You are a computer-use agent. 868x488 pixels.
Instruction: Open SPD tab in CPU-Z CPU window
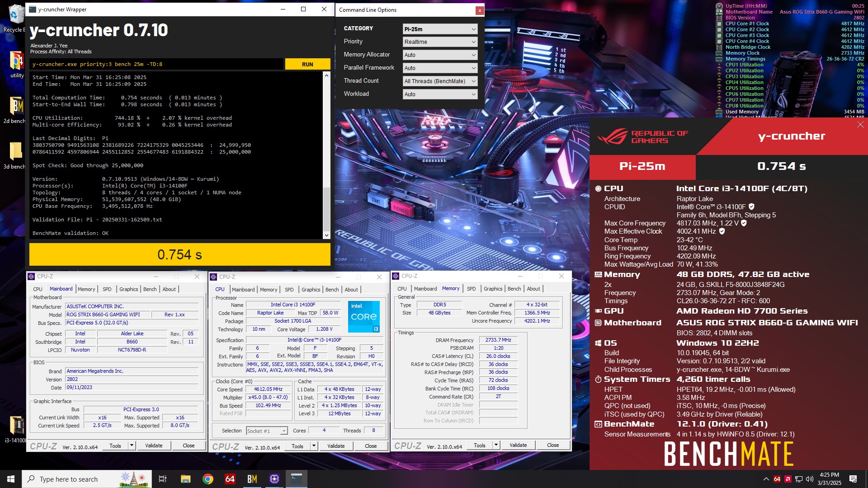coord(289,290)
